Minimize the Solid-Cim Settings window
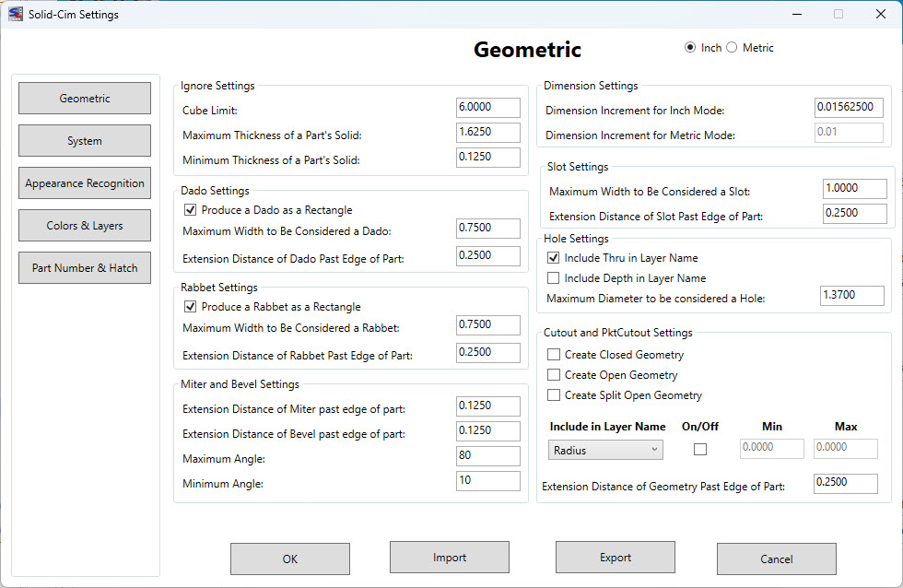The image size is (903, 588). pos(797,14)
